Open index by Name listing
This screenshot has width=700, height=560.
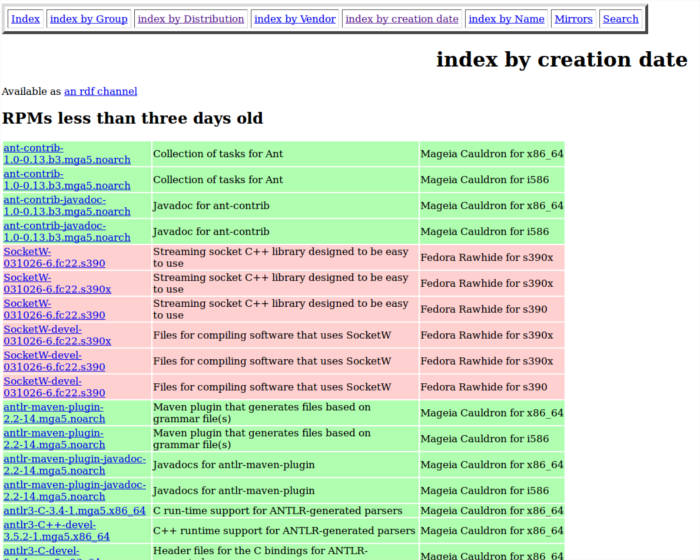coord(507,19)
